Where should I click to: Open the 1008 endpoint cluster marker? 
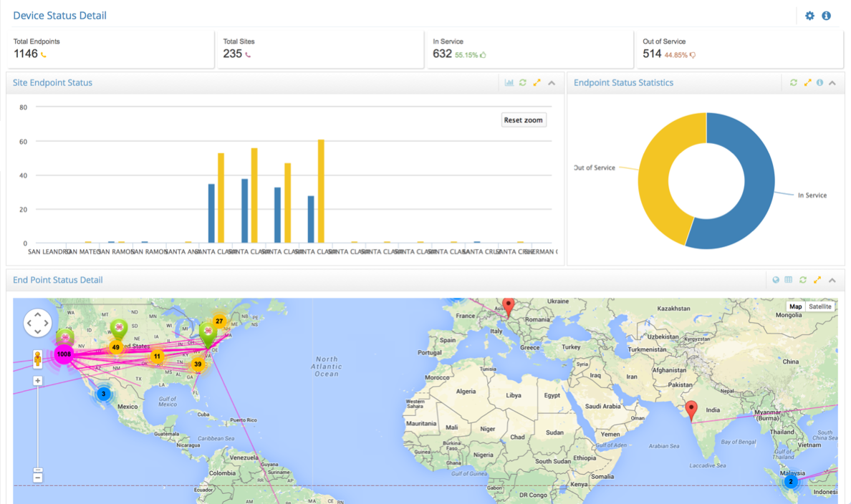(64, 354)
